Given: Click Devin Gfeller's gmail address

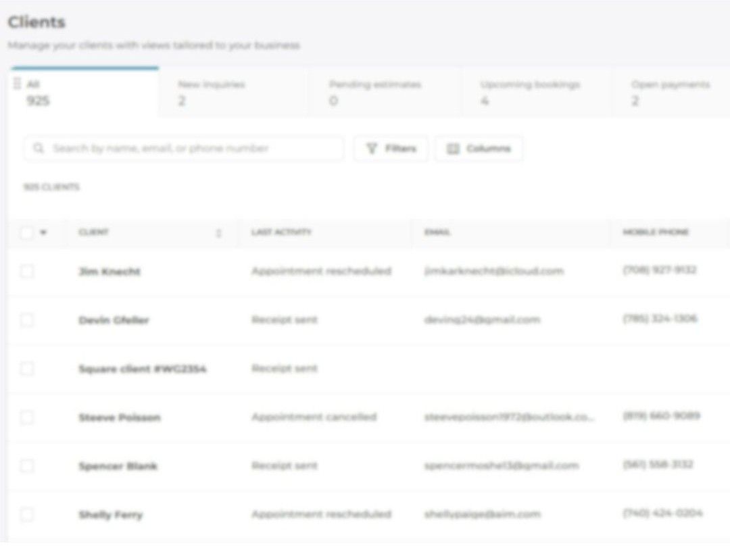Looking at the screenshot, I should pyautogui.click(x=483, y=320).
